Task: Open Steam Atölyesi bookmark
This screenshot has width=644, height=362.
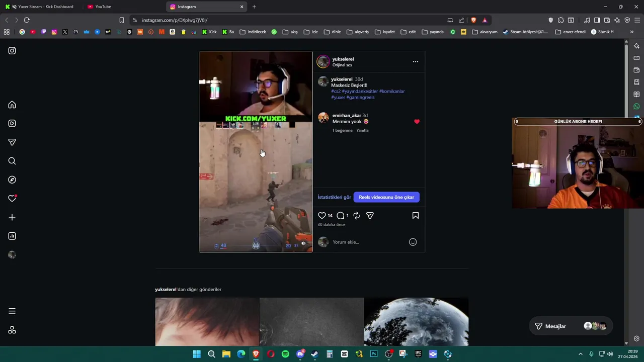Action: coord(525,32)
